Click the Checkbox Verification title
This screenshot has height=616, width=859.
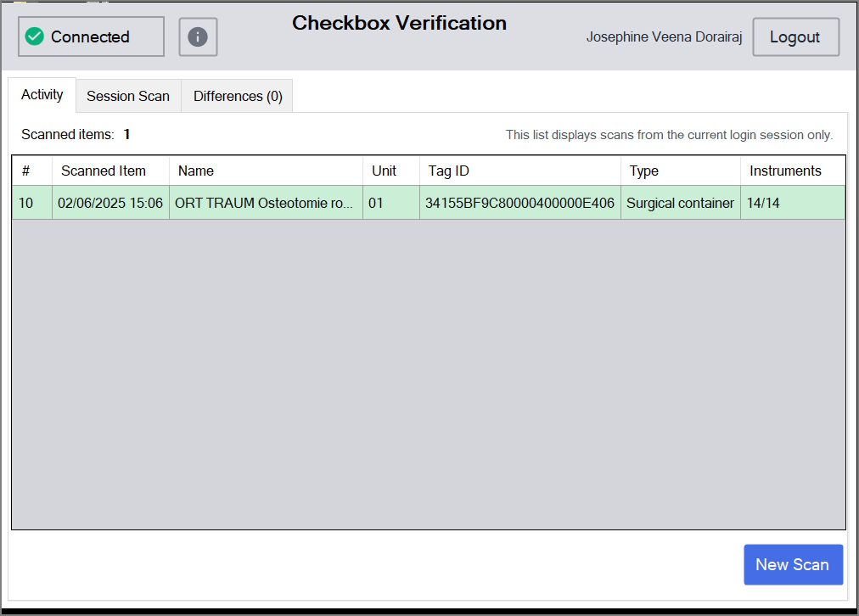[x=400, y=23]
